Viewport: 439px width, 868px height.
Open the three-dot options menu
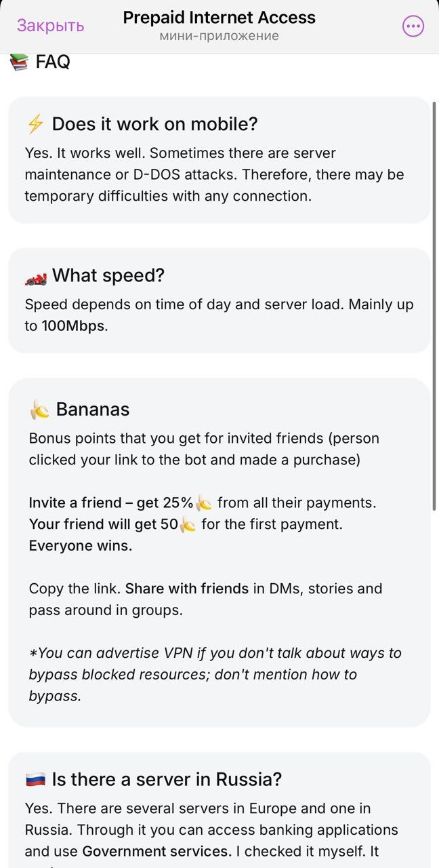coord(412,26)
